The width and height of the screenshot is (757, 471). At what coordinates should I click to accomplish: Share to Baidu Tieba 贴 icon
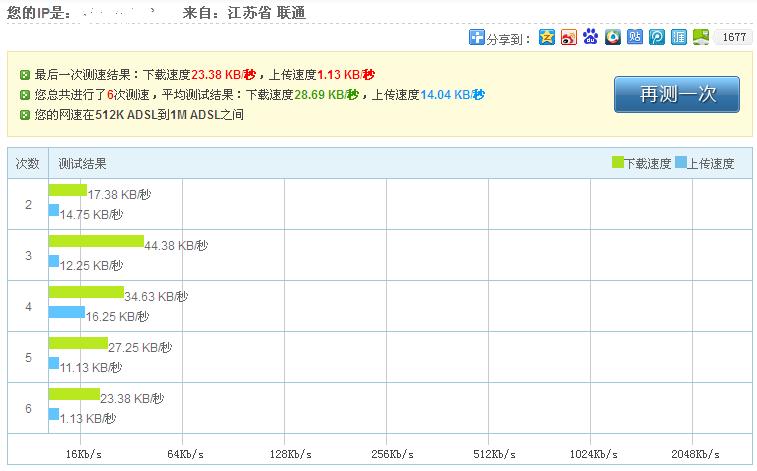click(635, 37)
